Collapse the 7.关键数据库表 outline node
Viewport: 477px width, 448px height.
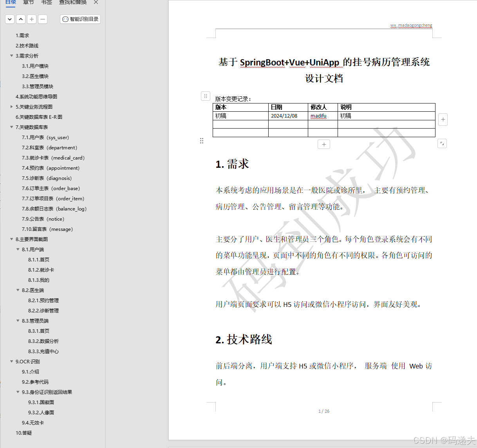point(12,127)
